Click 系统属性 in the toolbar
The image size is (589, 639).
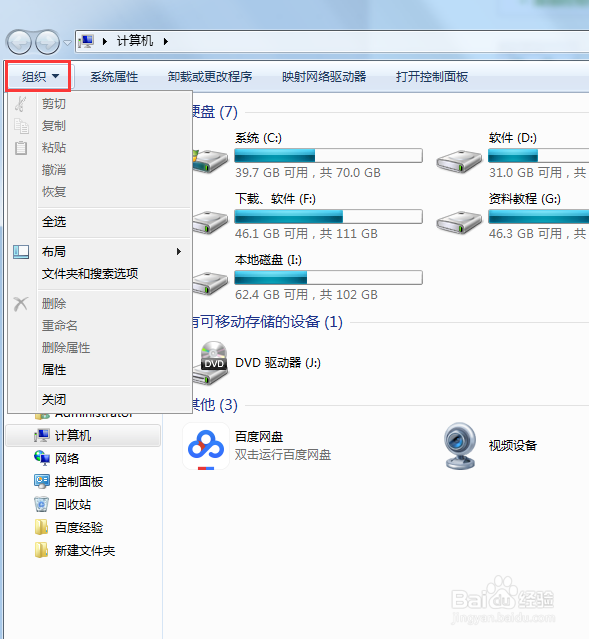click(114, 77)
